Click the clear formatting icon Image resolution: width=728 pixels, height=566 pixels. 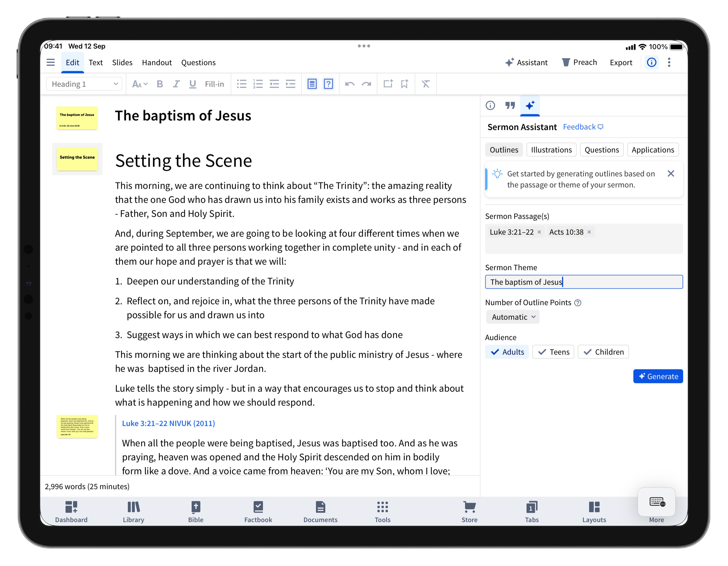click(425, 84)
